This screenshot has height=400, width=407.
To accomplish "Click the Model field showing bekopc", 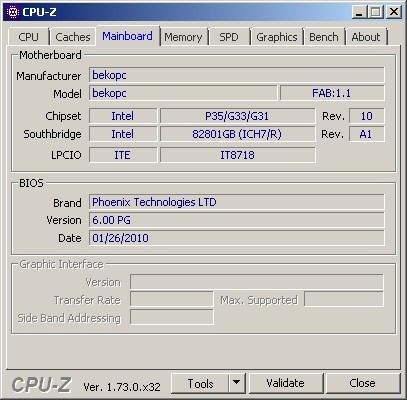I will (x=183, y=93).
